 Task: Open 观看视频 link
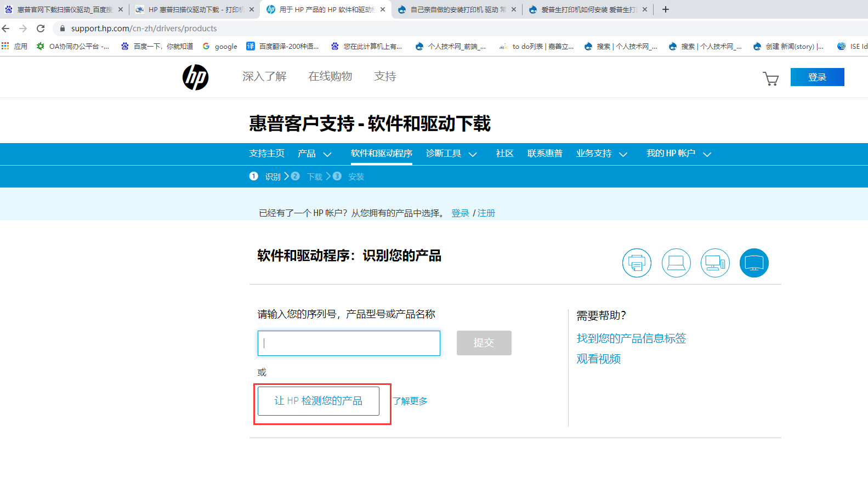tap(598, 359)
